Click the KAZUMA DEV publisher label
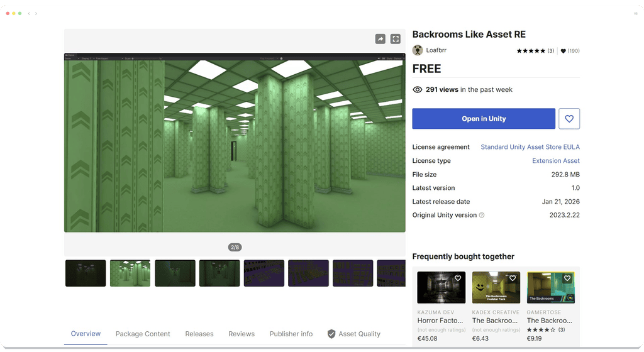The width and height of the screenshot is (644, 352). click(x=436, y=312)
